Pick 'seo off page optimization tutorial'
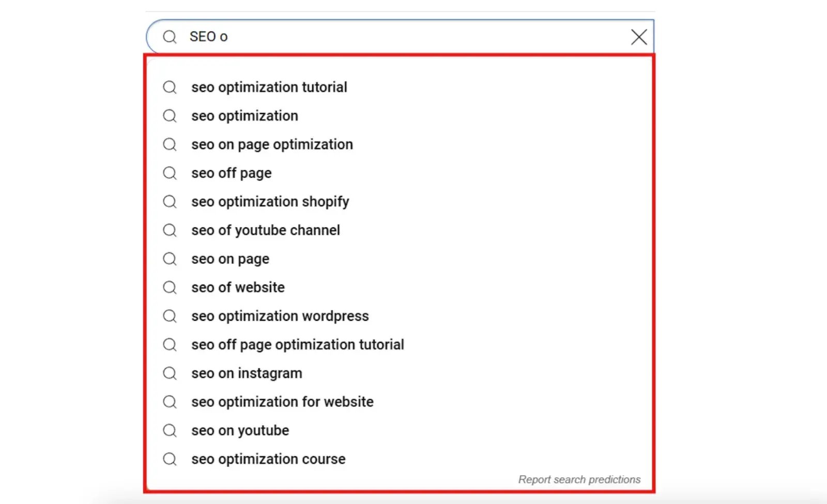Screen dimensions: 827x504 point(297,344)
